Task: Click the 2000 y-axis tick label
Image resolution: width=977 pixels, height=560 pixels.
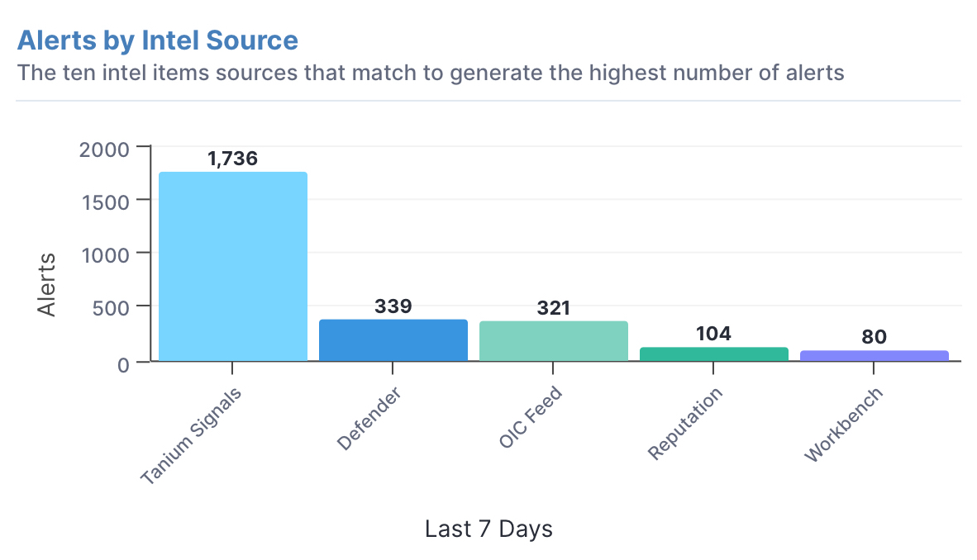Action: pos(104,149)
